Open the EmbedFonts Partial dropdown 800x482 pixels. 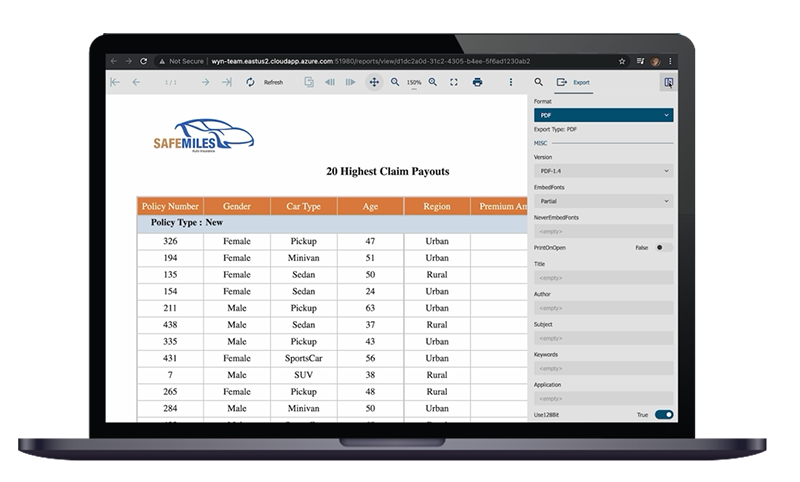click(603, 201)
